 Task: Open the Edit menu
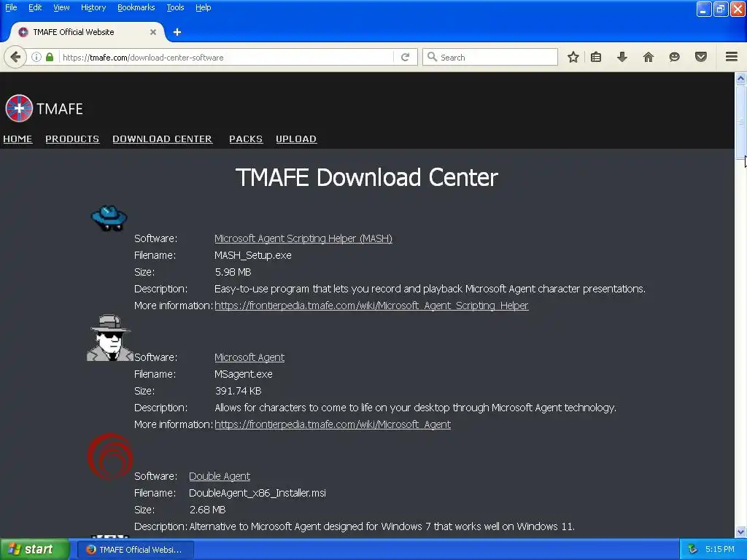point(35,7)
